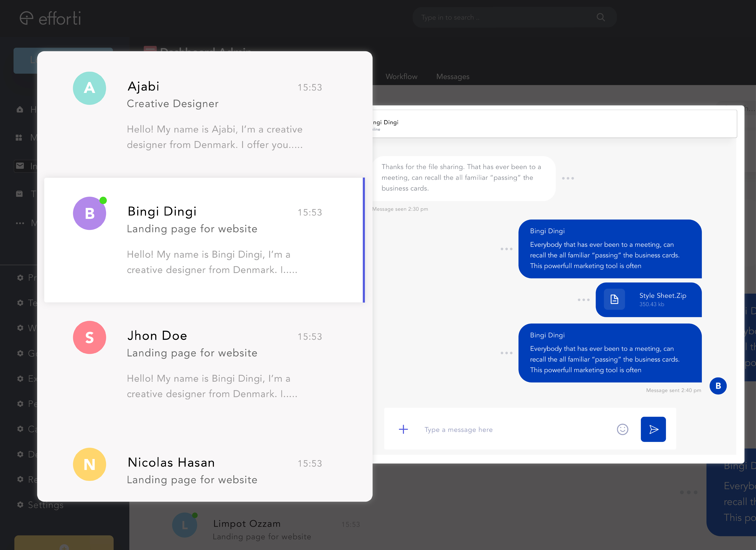This screenshot has width=756, height=550.
Task: Open the Style Sheet.Zip attachment name
Action: [663, 296]
